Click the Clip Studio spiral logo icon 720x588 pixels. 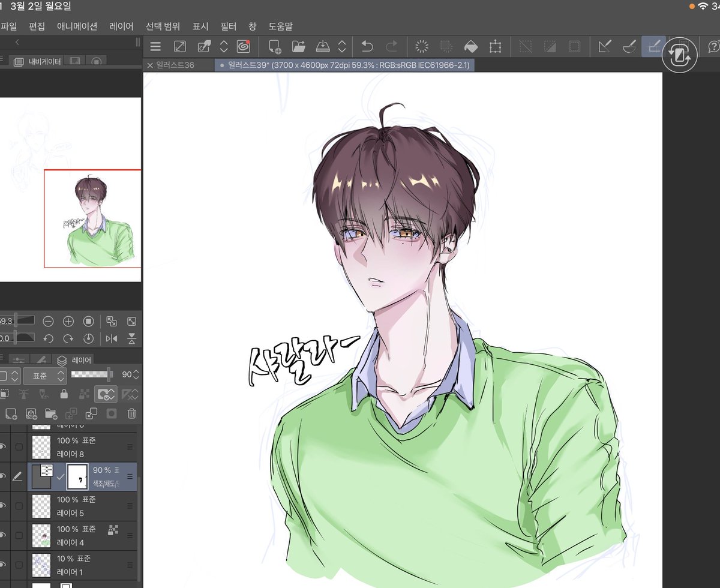click(x=243, y=47)
